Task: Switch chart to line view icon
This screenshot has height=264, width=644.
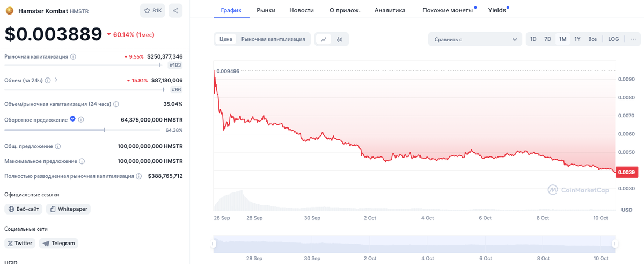Action: (324, 39)
